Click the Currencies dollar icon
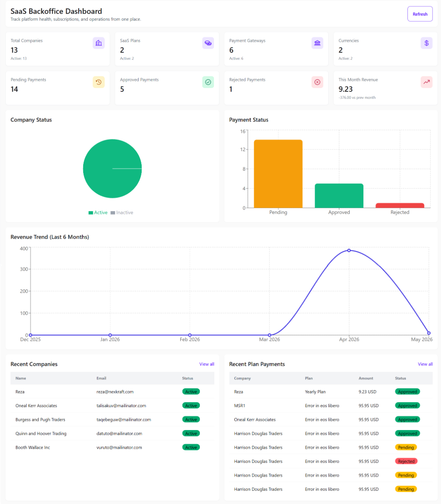The image size is (441, 504). (427, 43)
